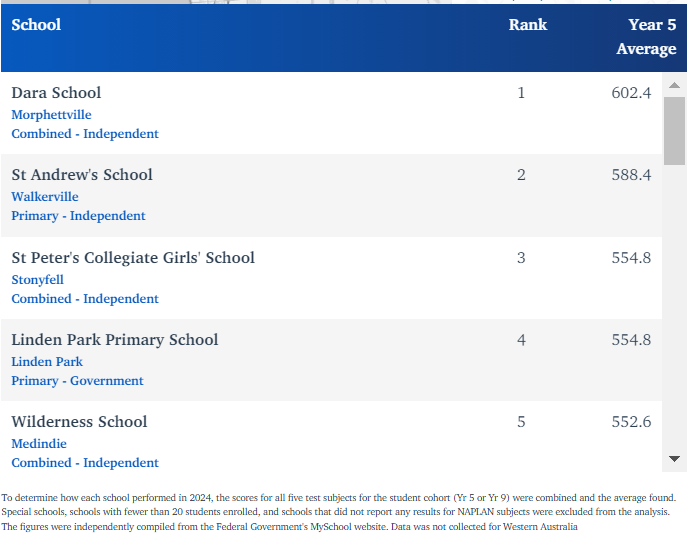The width and height of the screenshot is (697, 550).
Task: Click the scrollbar down arrow
Action: coord(674,459)
